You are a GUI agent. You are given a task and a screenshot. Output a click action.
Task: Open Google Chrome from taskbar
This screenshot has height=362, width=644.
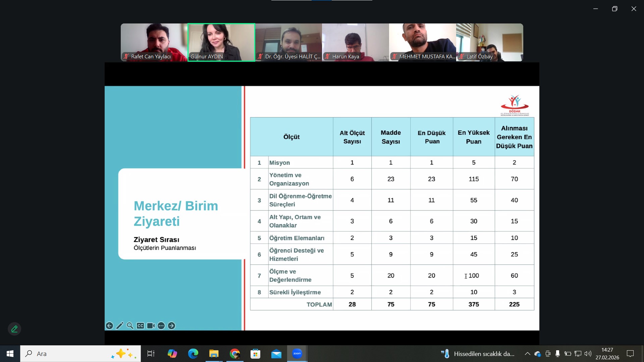click(x=235, y=354)
